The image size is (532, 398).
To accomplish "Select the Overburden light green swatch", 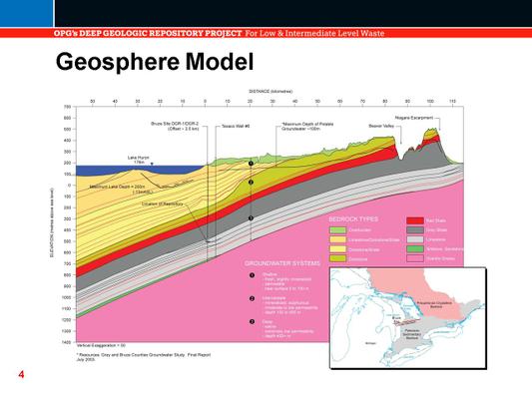I will (338, 230).
